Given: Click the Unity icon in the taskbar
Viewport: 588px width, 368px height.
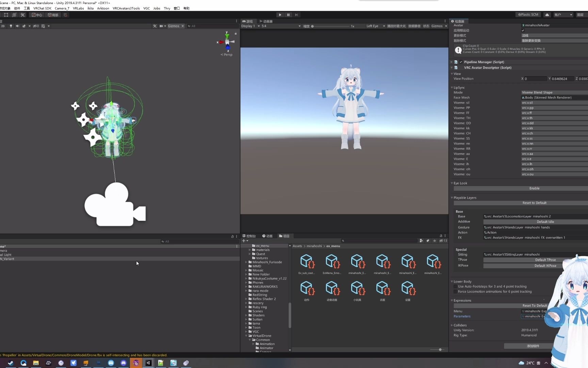Looking at the screenshot, I should click(x=148, y=363).
